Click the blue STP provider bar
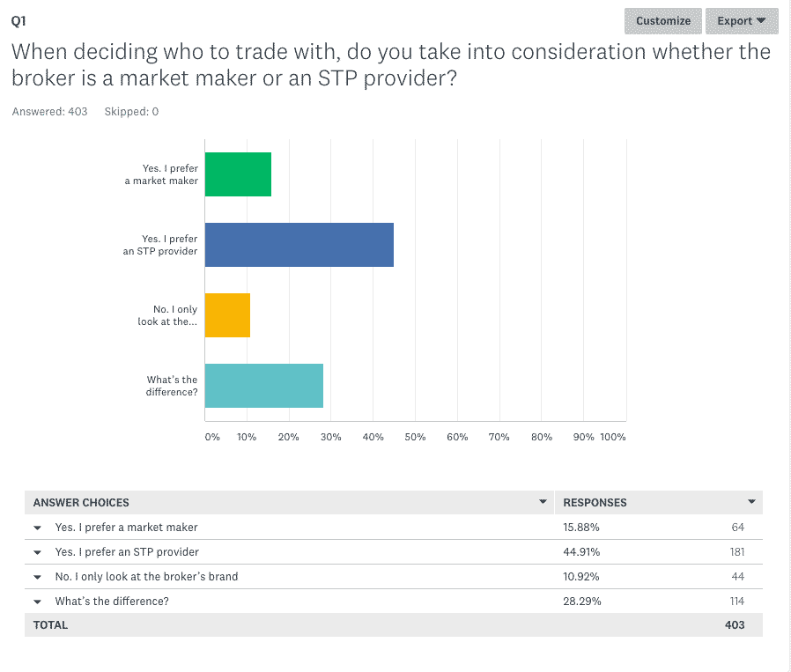The height and width of the screenshot is (672, 791). click(299, 245)
